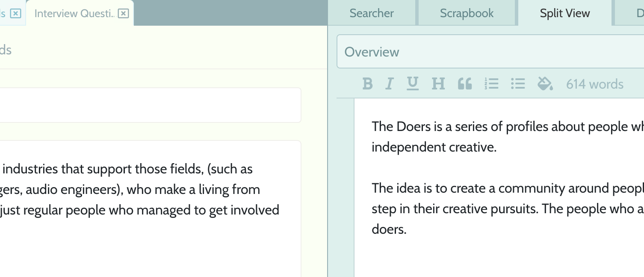Close the Interview Questi.. tab

click(x=123, y=14)
